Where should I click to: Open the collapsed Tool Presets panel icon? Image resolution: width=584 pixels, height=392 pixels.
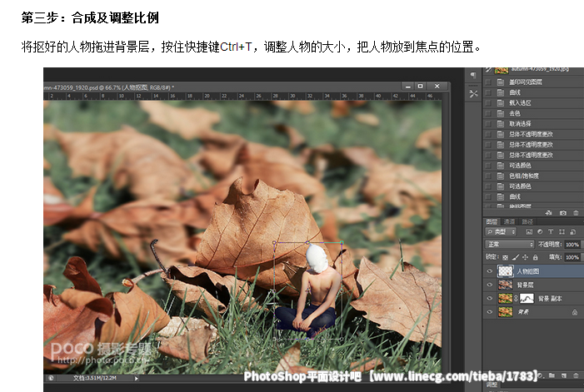click(x=473, y=94)
